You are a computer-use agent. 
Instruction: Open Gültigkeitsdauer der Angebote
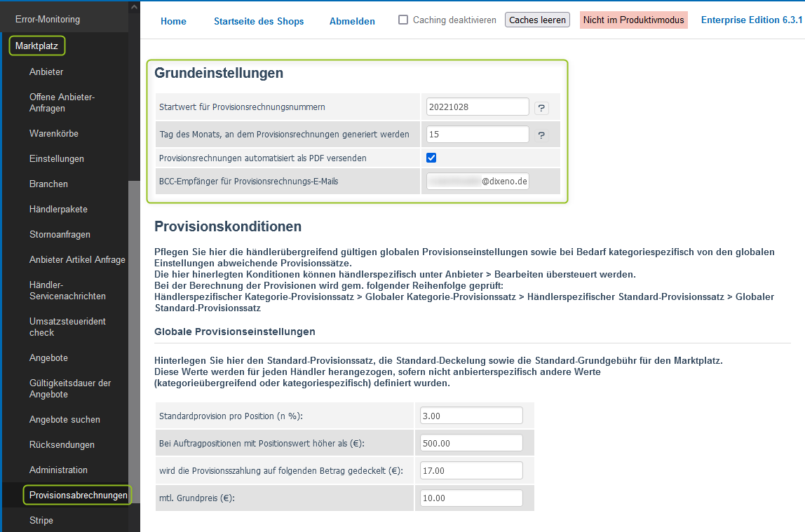(x=70, y=388)
